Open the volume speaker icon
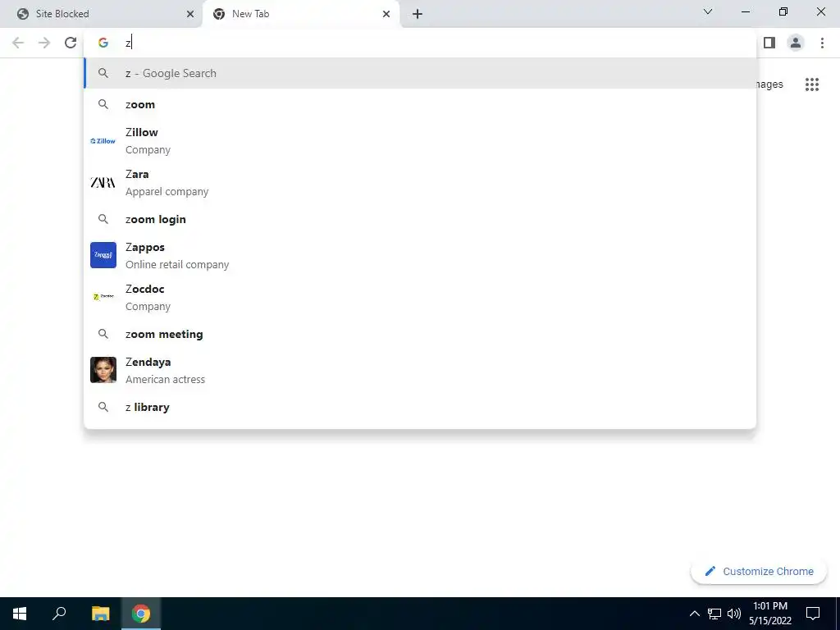Image resolution: width=840 pixels, height=630 pixels. pos(734,614)
